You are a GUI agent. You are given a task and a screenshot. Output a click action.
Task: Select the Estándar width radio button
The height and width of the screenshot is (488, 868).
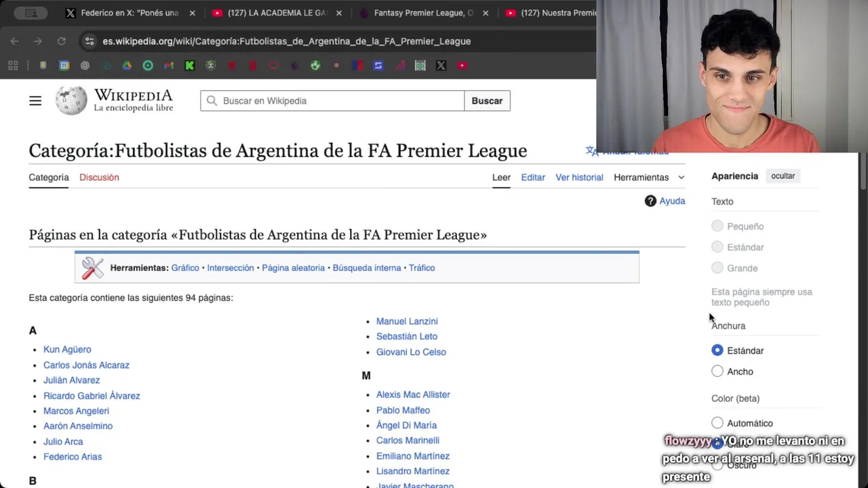coord(717,350)
